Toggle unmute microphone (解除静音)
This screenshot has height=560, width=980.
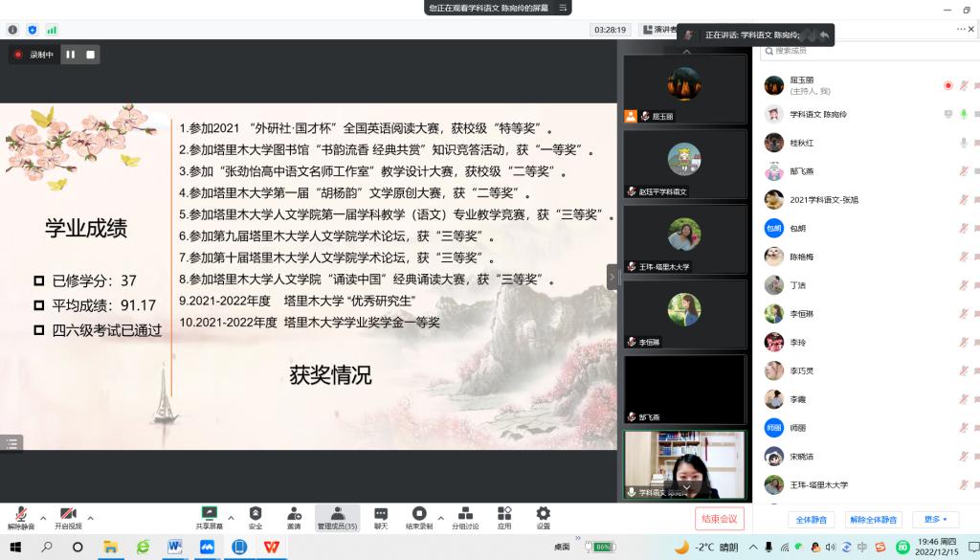point(20,514)
